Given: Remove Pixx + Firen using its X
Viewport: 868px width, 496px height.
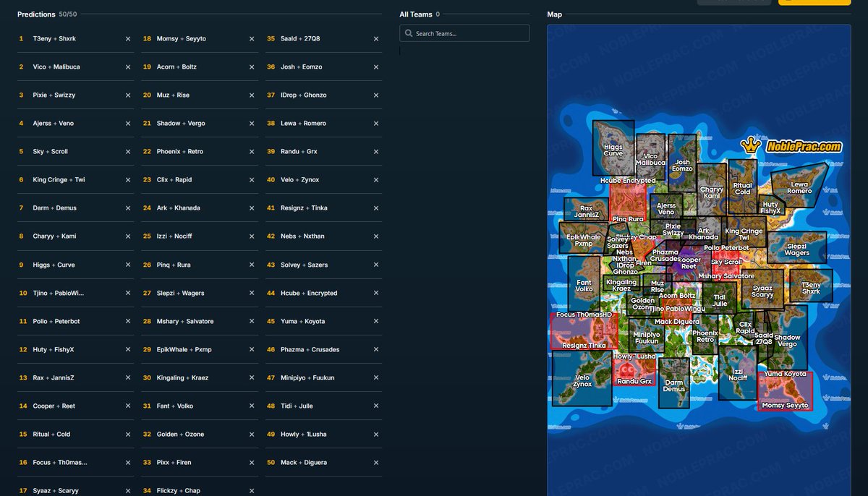Looking at the screenshot, I should 252,463.
